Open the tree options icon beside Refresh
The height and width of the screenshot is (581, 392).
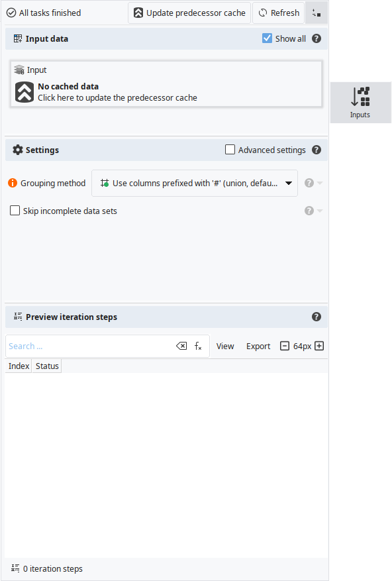(317, 13)
